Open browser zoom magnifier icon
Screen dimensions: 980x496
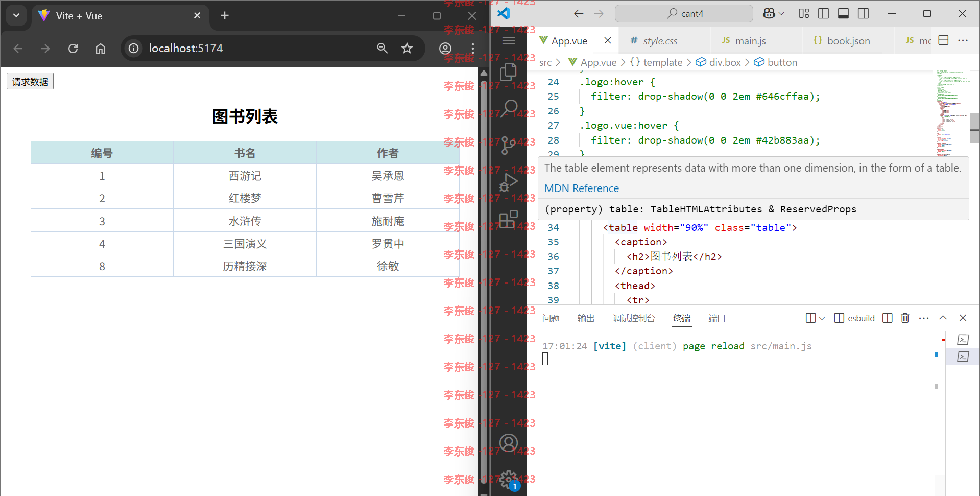pyautogui.click(x=382, y=48)
